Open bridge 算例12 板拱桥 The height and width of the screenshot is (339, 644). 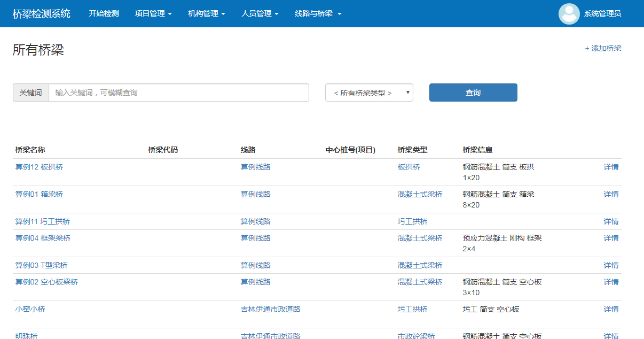click(x=39, y=167)
